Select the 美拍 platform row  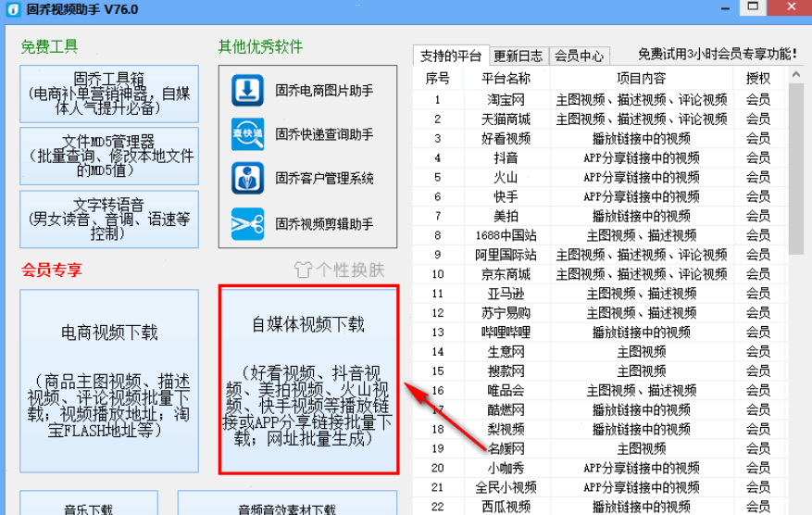pyautogui.click(x=600, y=216)
